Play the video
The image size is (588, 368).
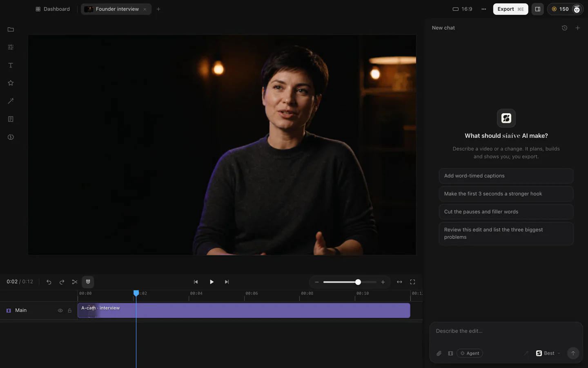[x=212, y=282]
